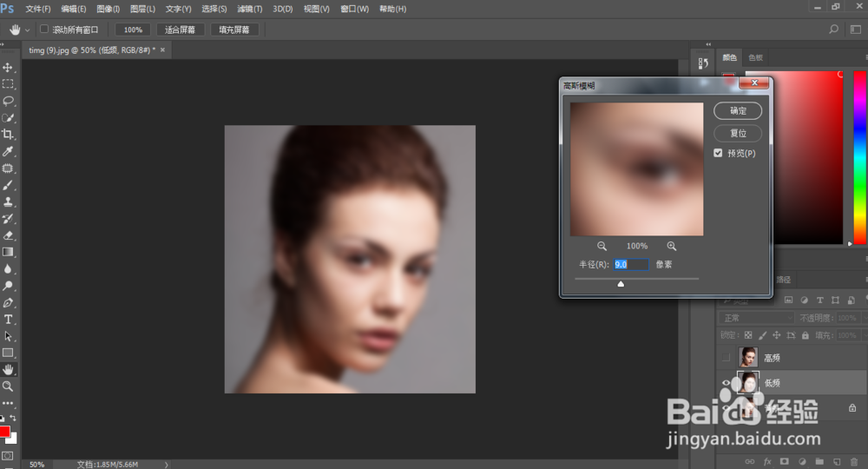Select the Rectangle shape tool

click(8, 353)
